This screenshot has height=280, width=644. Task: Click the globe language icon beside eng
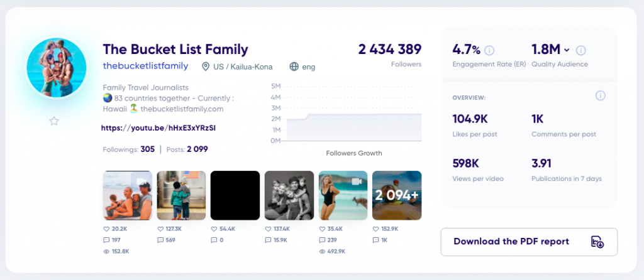(294, 67)
